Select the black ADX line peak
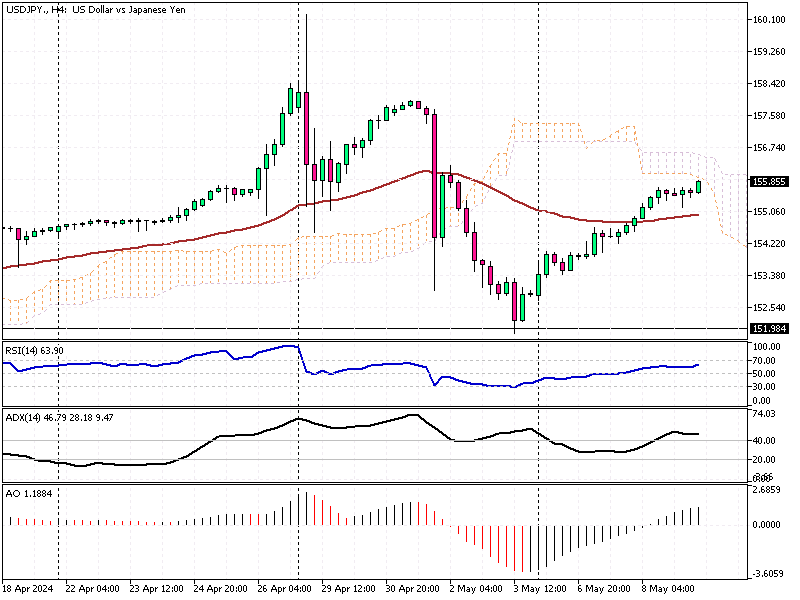 415,413
